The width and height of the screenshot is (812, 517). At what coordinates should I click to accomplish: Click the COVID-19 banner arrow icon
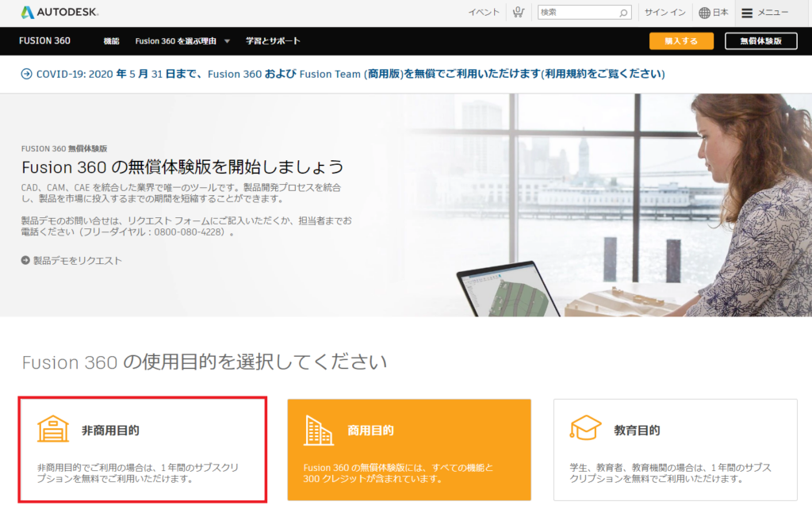click(26, 74)
